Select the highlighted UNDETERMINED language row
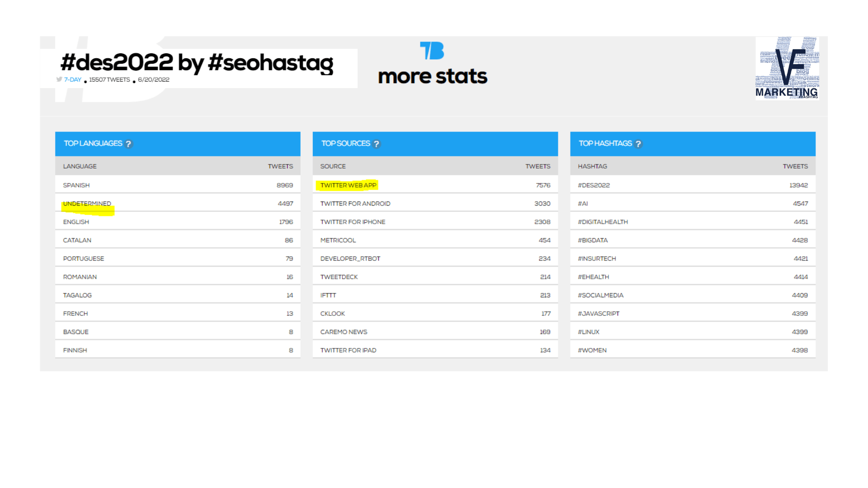 [x=178, y=203]
